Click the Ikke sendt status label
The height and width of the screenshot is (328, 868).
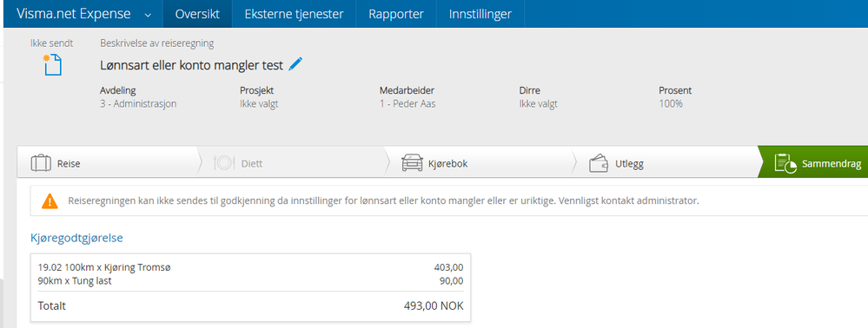51,43
